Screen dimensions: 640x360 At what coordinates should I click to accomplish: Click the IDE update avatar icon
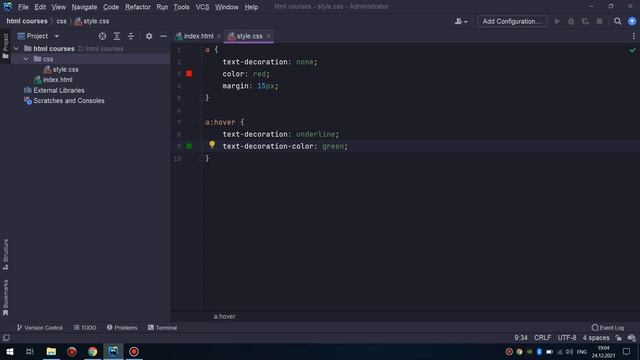(632, 21)
